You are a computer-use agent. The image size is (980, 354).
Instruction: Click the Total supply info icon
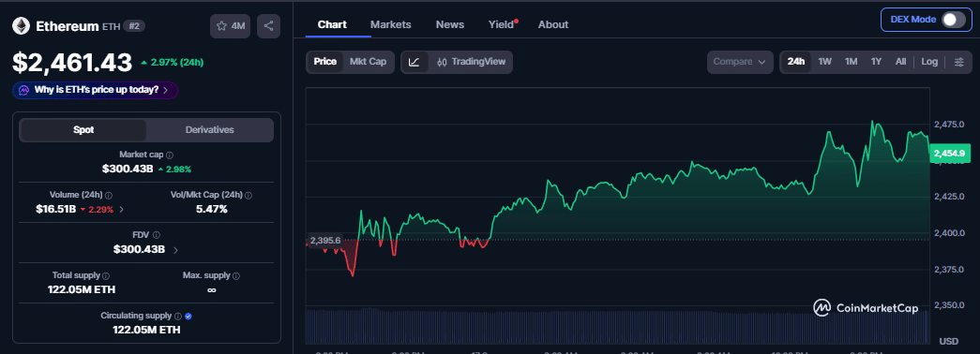pos(106,275)
